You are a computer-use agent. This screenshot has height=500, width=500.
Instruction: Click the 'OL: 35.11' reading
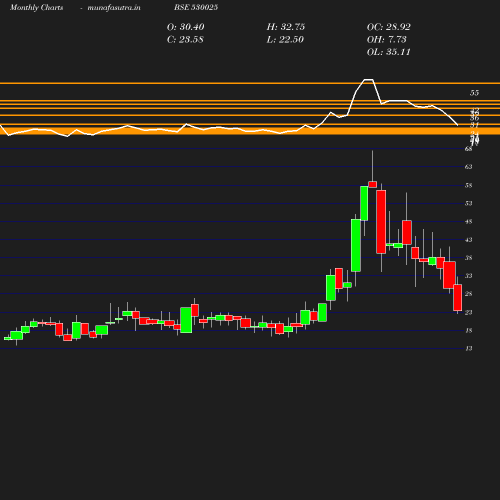click(389, 52)
